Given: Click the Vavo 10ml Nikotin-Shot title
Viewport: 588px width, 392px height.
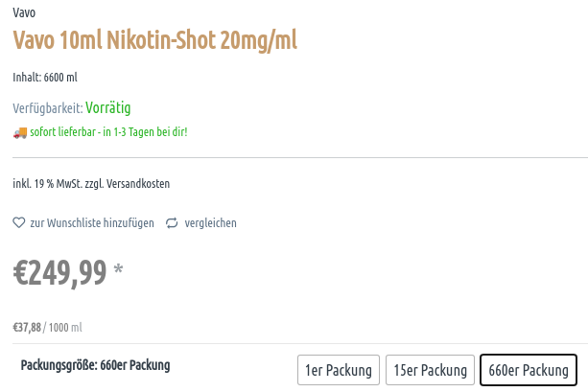Looking at the screenshot, I should 154,39.
